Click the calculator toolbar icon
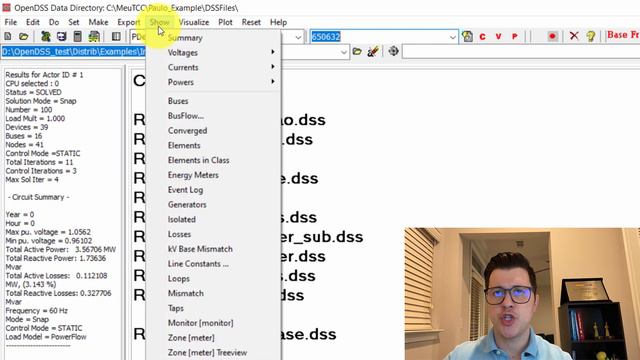The width and height of the screenshot is (640, 360). point(78,37)
